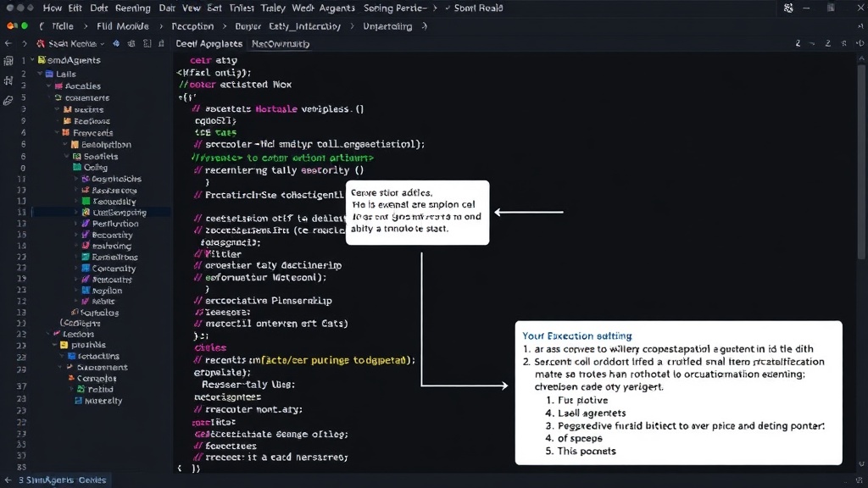This screenshot has width=868, height=488.
Task: Click '3 SimuAgents Cenles' in the status bar
Action: 62,480
